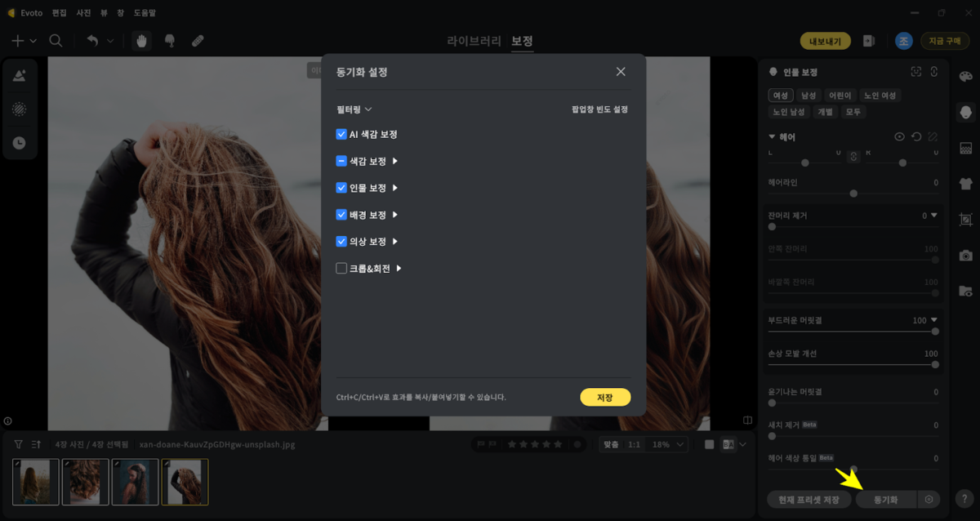Open the 필터링 dropdown
980x521 pixels.
pos(354,109)
